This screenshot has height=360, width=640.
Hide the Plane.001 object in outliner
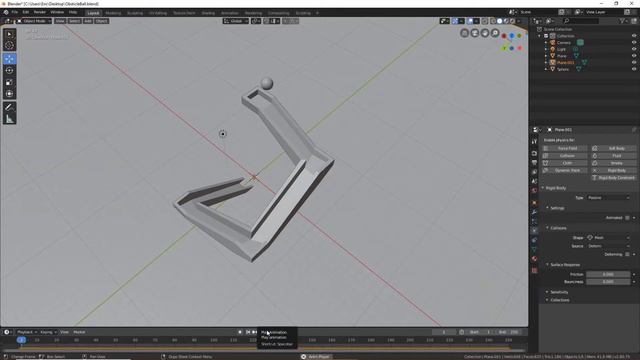pyautogui.click(x=634, y=62)
